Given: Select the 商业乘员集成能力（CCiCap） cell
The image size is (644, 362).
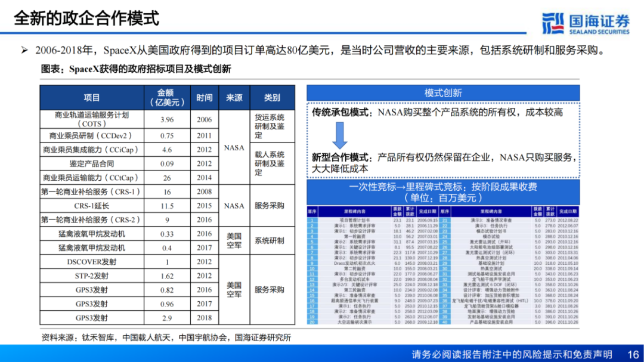Looking at the screenshot, I should pyautogui.click(x=92, y=150).
